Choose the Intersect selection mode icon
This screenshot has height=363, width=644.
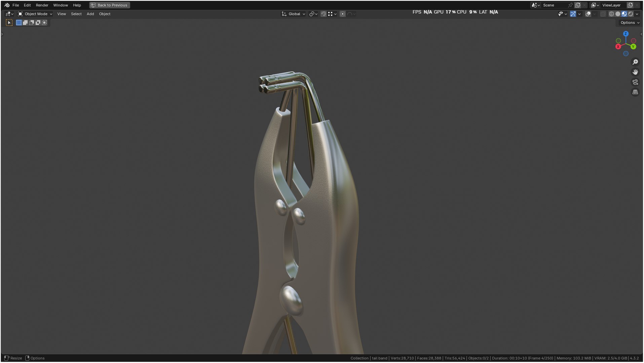tap(44, 23)
